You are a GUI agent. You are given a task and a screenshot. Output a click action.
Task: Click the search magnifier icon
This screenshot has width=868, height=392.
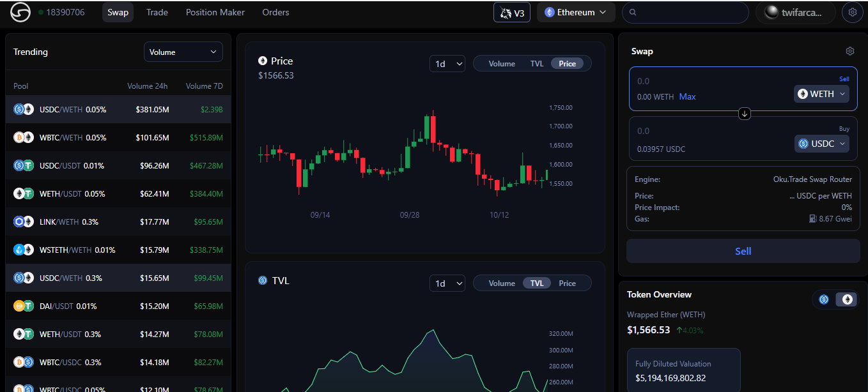click(633, 12)
